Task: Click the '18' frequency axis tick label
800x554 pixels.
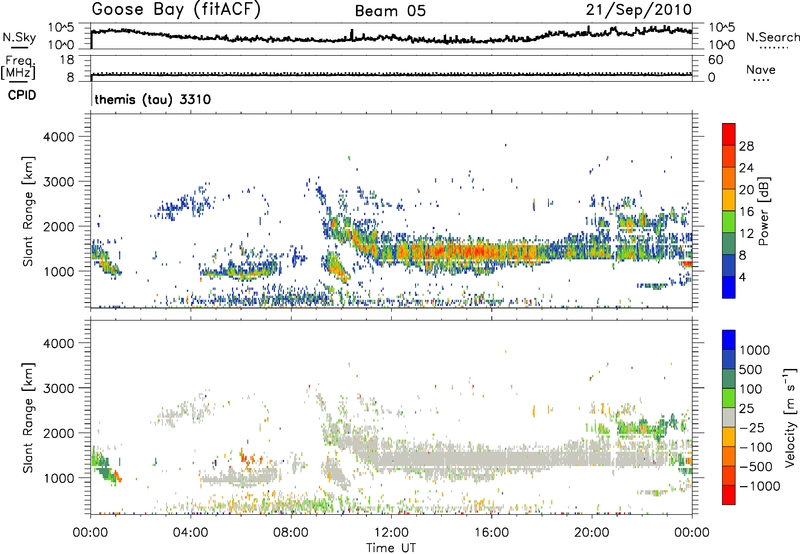Action: 67,60
